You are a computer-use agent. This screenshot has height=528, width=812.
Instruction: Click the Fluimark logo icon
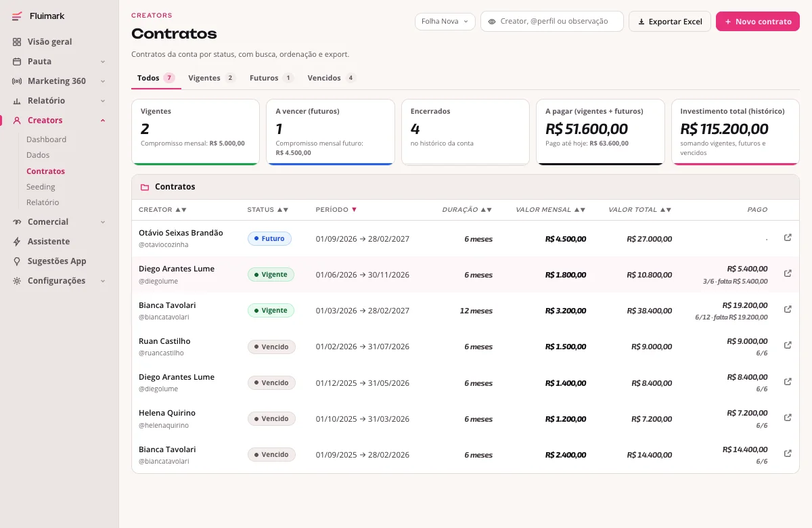(17, 16)
